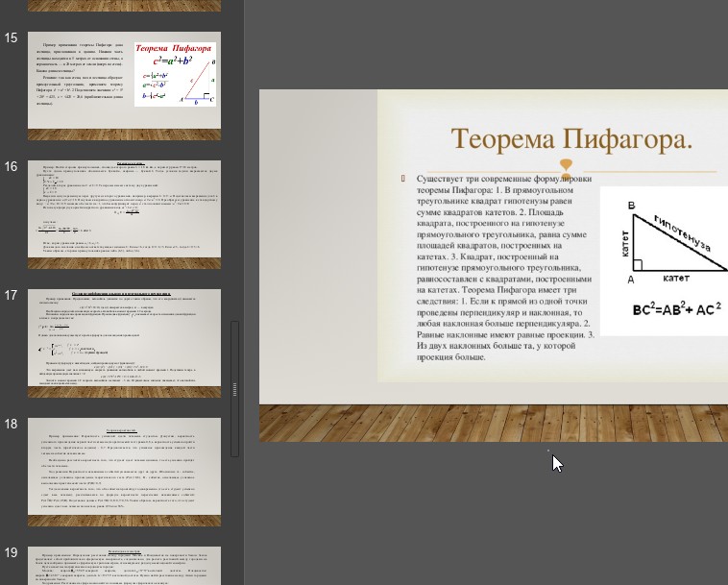Select slide 16 thumbnail
Viewport: 728px width, 585px height.
[125, 214]
